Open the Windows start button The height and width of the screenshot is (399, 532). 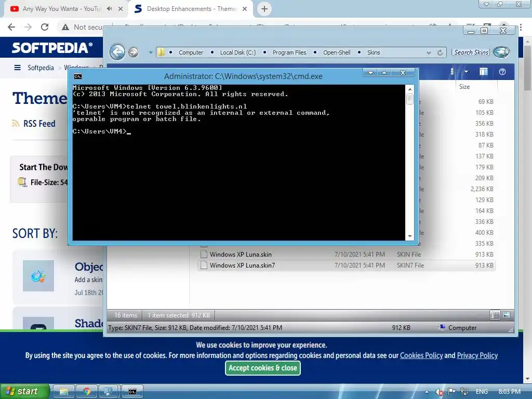pyautogui.click(x=24, y=391)
